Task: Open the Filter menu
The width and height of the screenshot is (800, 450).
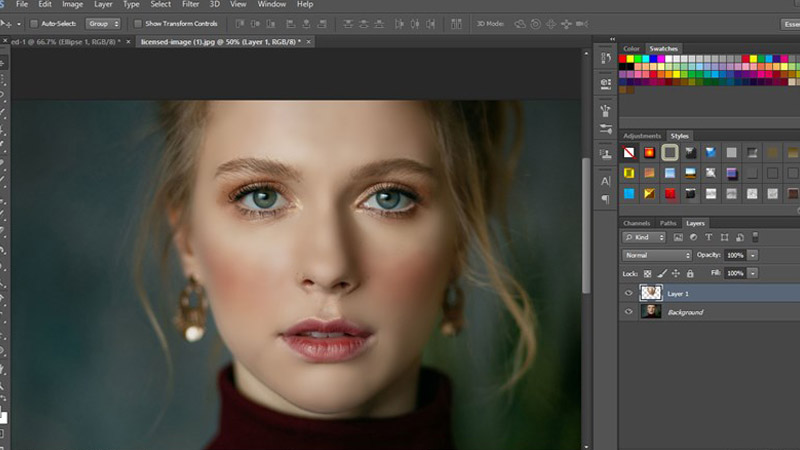Action: click(x=190, y=5)
